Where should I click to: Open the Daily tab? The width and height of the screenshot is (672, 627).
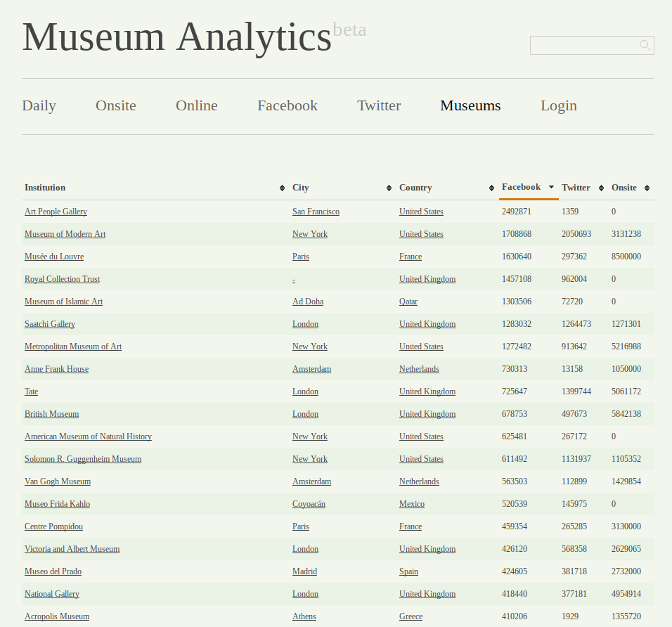coord(39,105)
